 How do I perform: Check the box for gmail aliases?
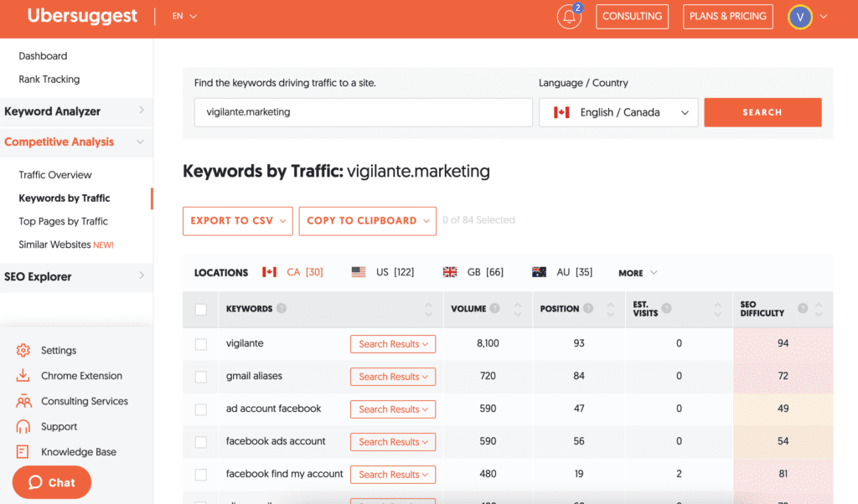coord(201,377)
